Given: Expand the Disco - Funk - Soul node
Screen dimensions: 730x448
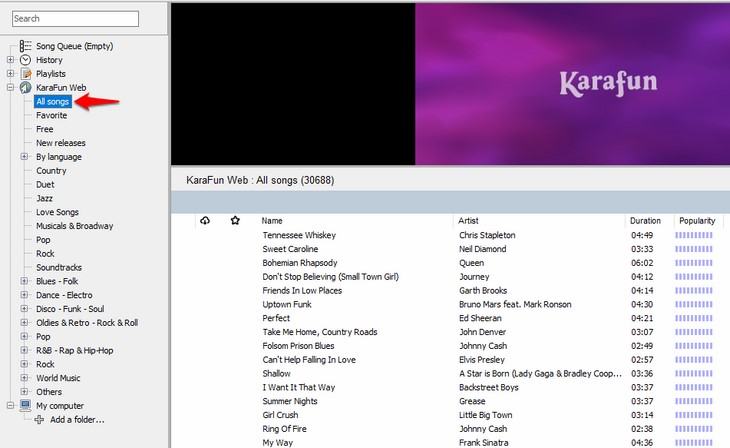Looking at the screenshot, I should click(24, 309).
